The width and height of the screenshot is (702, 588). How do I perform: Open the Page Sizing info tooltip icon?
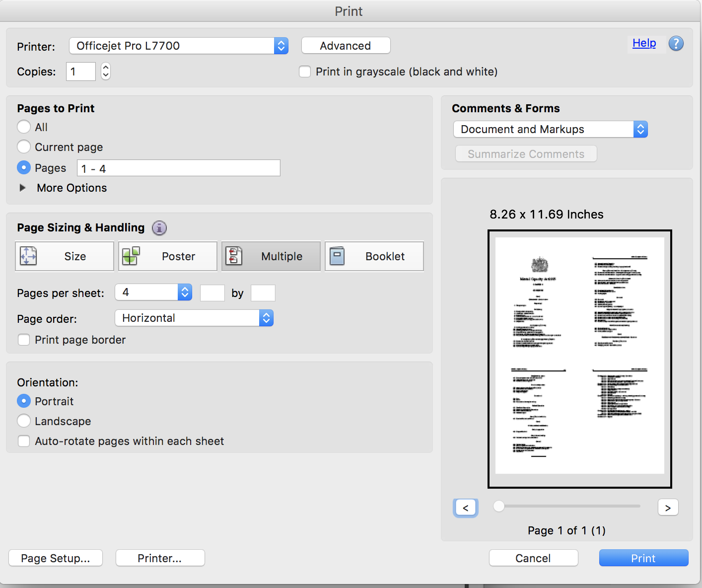pos(159,228)
